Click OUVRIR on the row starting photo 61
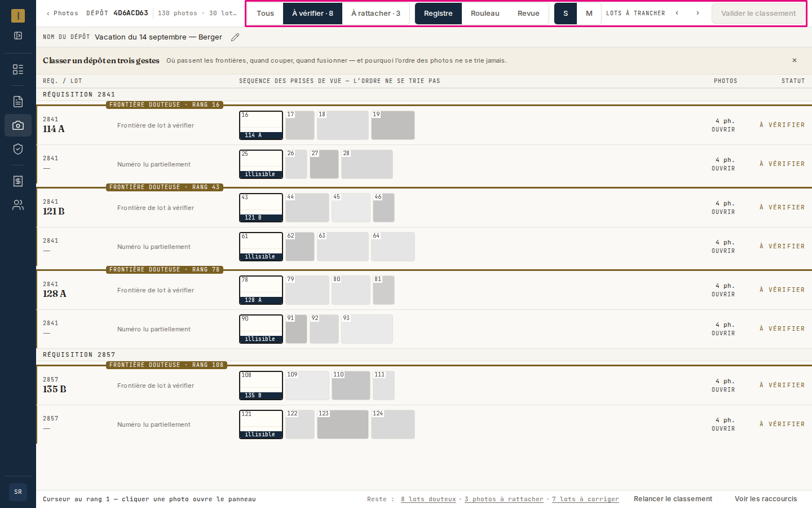 point(723,251)
